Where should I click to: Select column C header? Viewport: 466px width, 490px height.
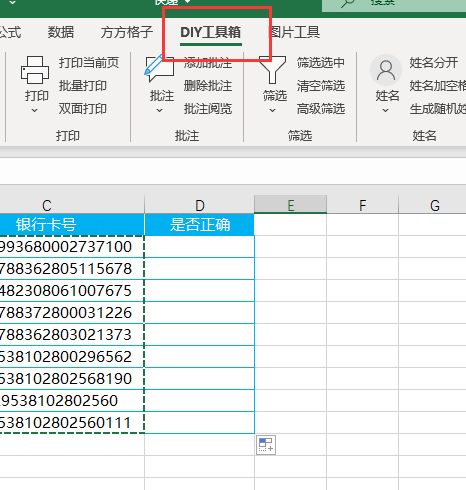coord(72,205)
